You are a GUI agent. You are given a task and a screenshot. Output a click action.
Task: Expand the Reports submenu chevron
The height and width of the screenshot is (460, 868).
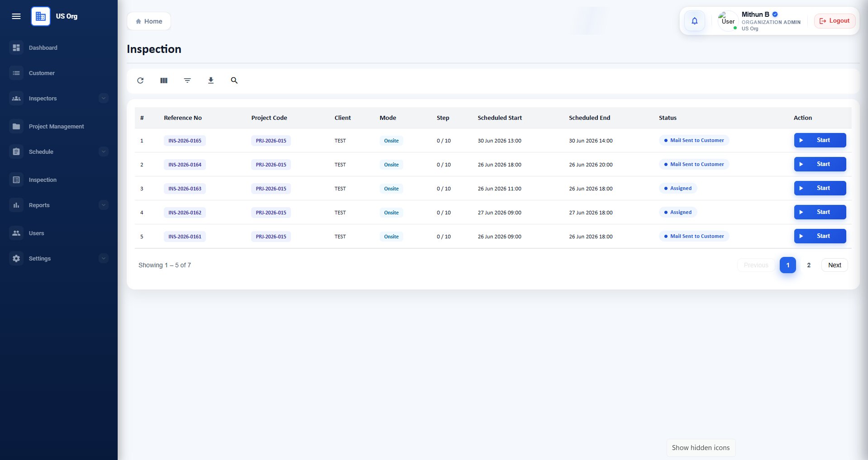pyautogui.click(x=104, y=205)
